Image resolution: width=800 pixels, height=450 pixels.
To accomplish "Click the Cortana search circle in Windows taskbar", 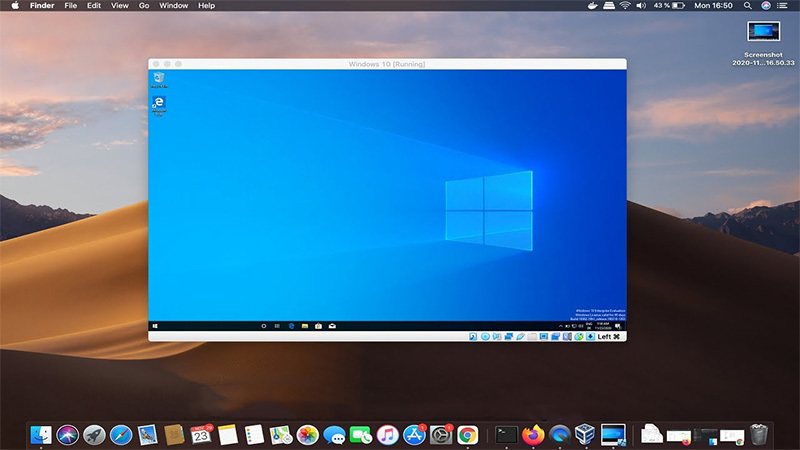I will [264, 326].
